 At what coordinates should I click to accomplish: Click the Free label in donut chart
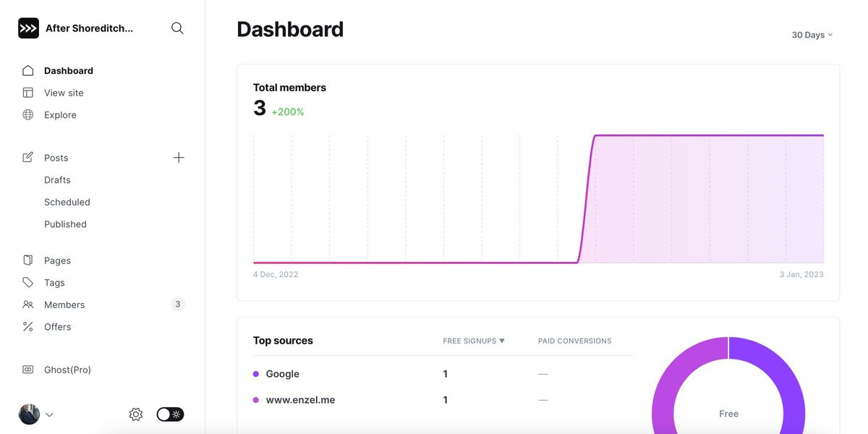pyautogui.click(x=728, y=414)
